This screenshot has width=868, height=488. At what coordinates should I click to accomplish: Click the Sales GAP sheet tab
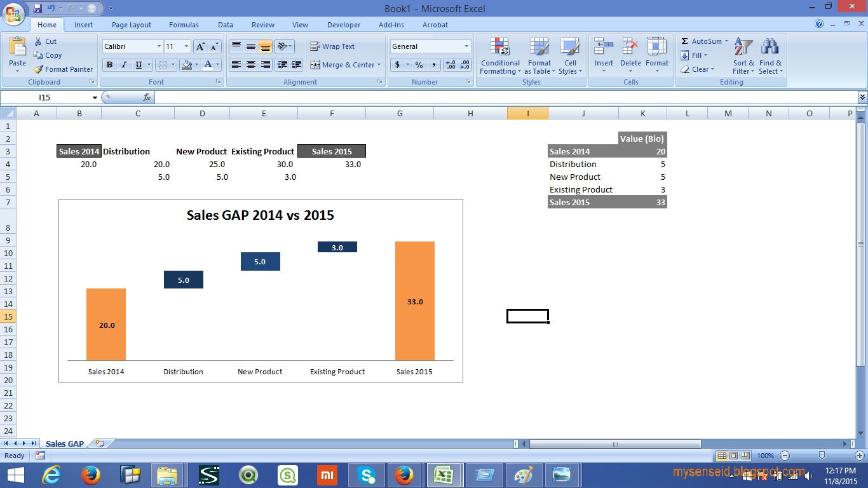64,443
